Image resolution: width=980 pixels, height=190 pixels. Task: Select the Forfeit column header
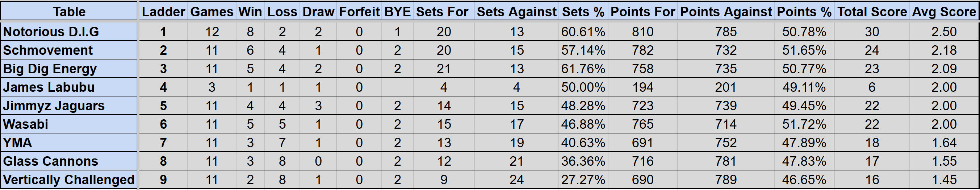point(359,12)
